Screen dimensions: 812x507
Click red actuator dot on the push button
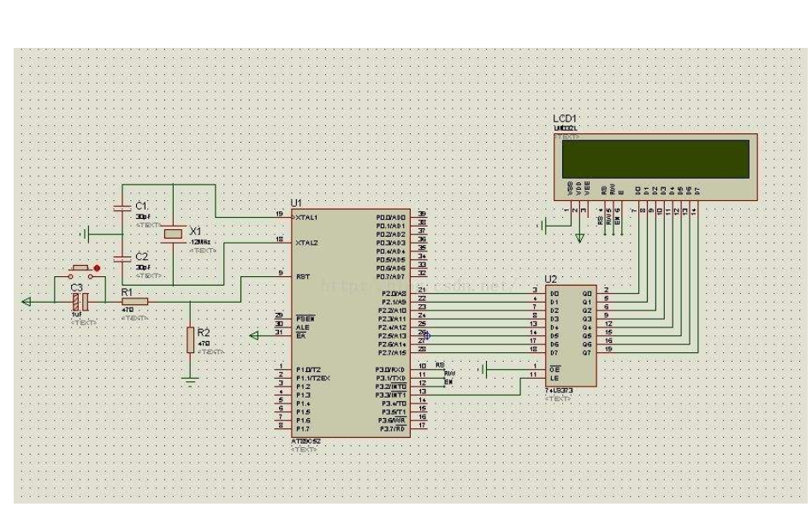[x=97, y=268]
